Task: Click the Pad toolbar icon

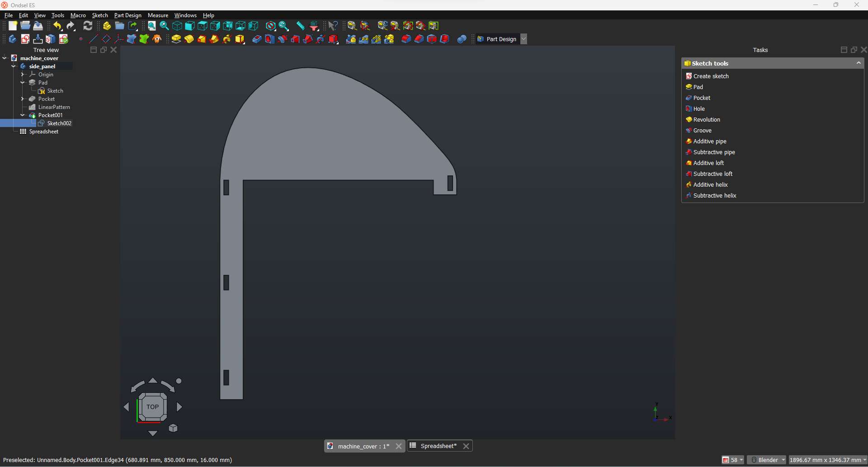Action: coord(176,39)
